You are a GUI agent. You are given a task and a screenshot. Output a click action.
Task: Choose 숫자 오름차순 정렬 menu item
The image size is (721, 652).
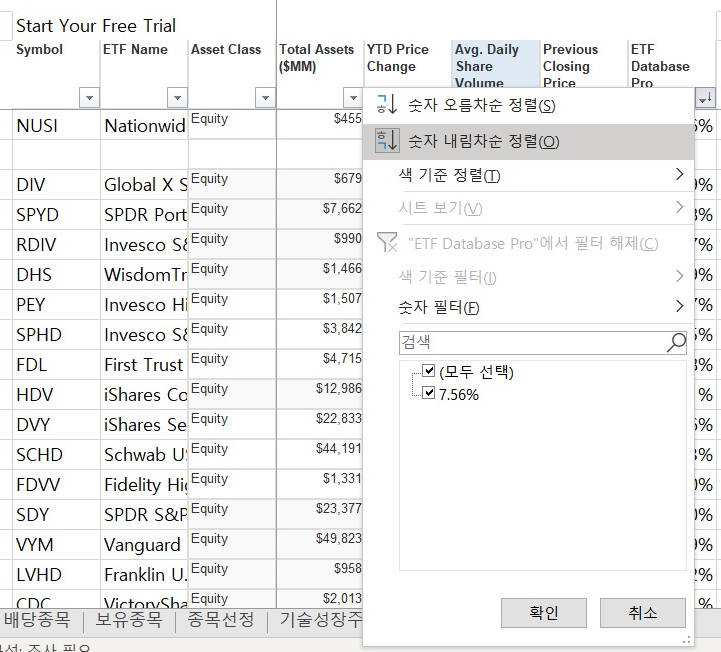tap(528, 105)
